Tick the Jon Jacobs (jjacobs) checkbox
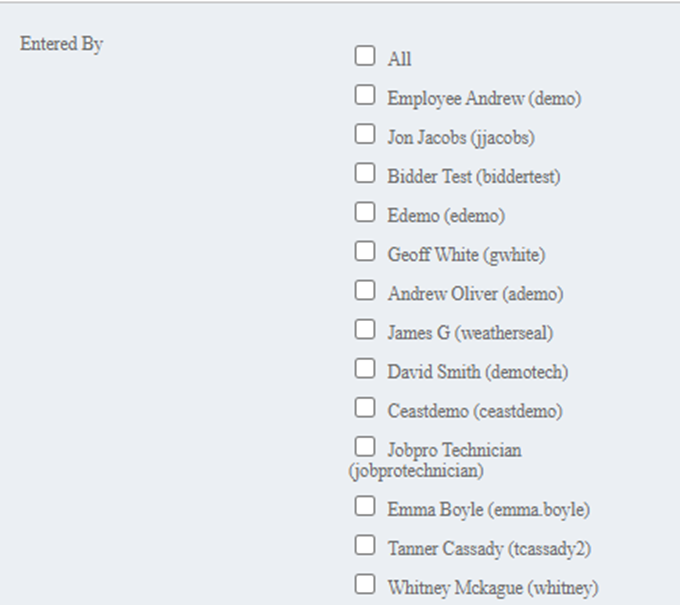This screenshot has width=680, height=605. (365, 134)
